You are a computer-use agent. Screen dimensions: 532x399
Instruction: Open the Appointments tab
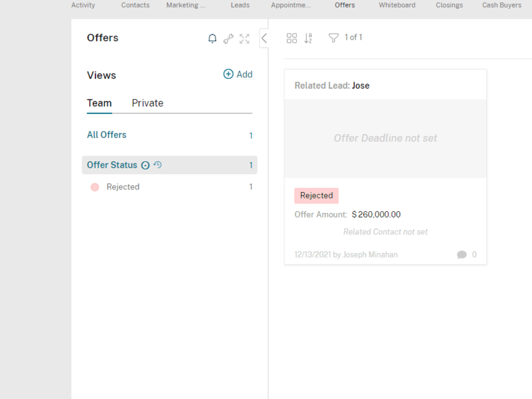point(291,5)
